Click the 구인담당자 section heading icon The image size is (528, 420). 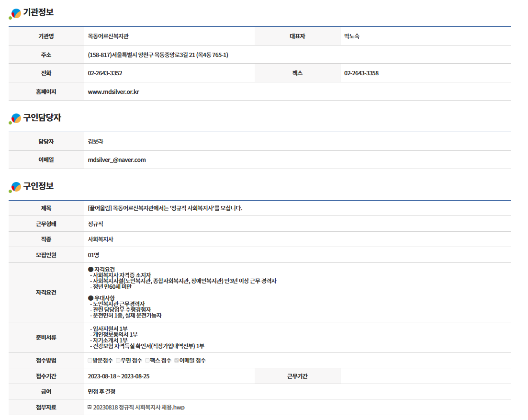tap(15, 118)
